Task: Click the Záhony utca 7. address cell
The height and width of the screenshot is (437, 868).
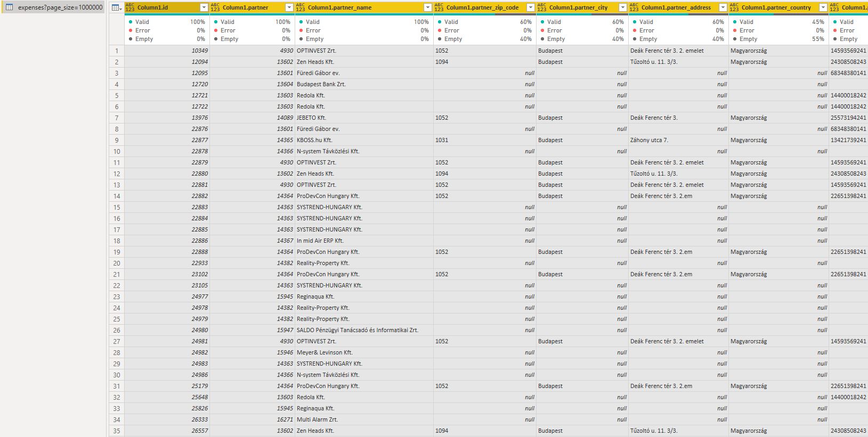Action: click(x=678, y=140)
